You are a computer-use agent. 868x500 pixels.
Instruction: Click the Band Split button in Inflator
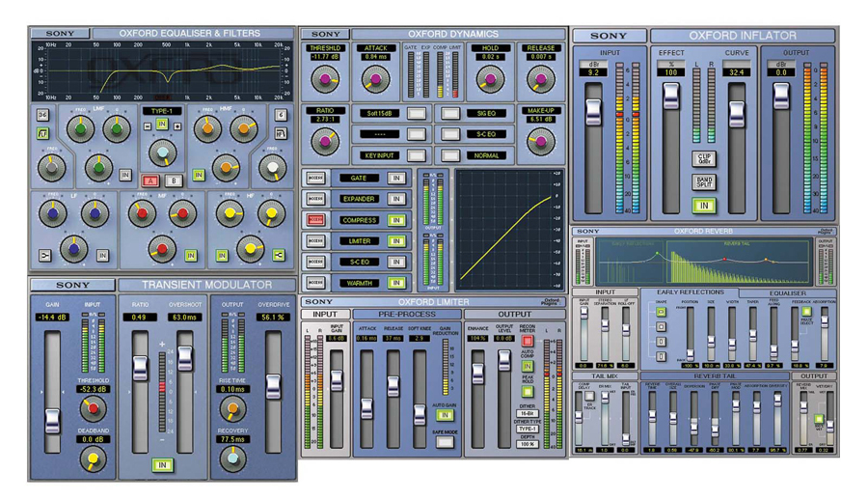[x=704, y=181]
